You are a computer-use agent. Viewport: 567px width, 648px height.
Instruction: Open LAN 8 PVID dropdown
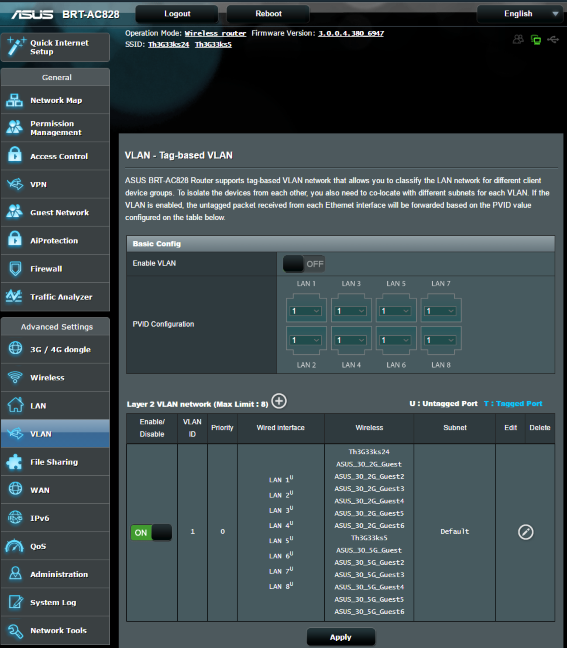pyautogui.click(x=441, y=340)
